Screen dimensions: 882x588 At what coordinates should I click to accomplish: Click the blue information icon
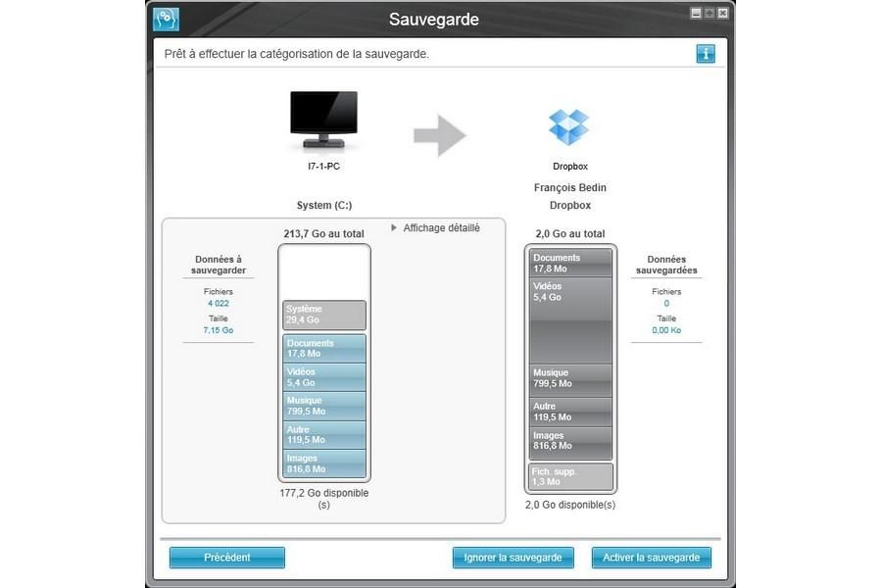[x=706, y=54]
